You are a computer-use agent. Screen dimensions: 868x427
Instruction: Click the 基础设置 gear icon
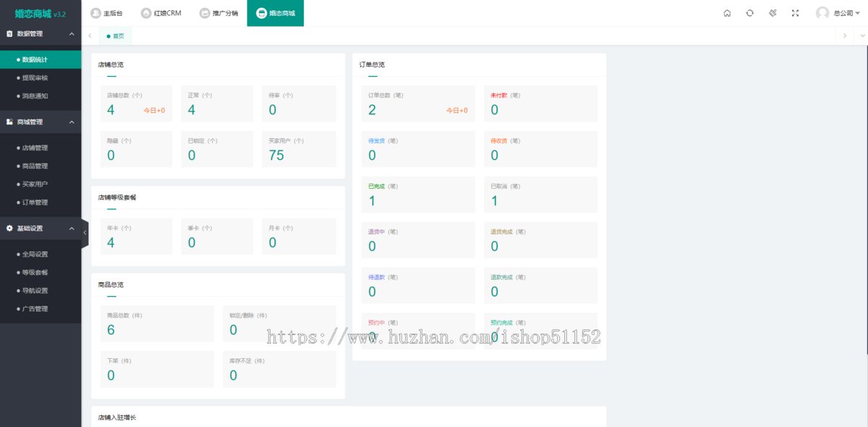(x=9, y=228)
